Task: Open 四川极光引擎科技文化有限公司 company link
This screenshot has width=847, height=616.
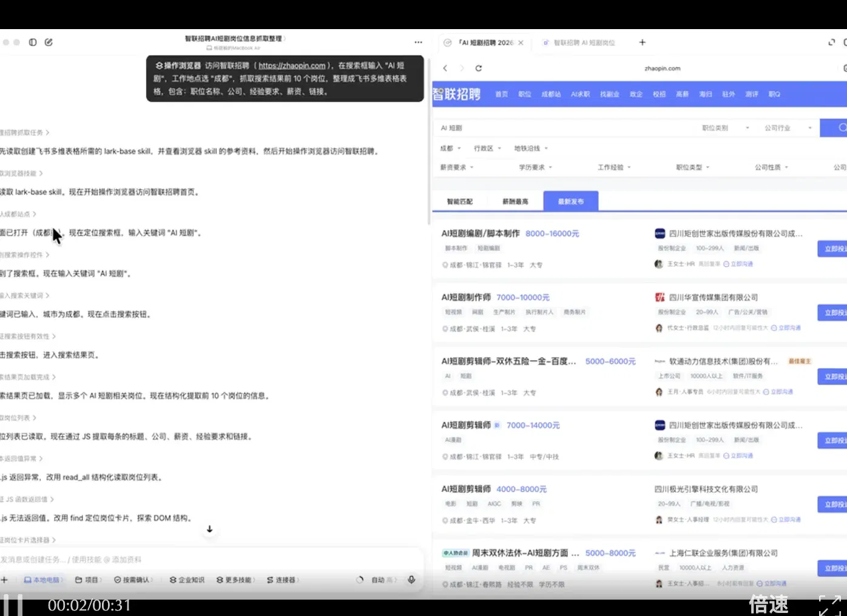Action: (706, 489)
